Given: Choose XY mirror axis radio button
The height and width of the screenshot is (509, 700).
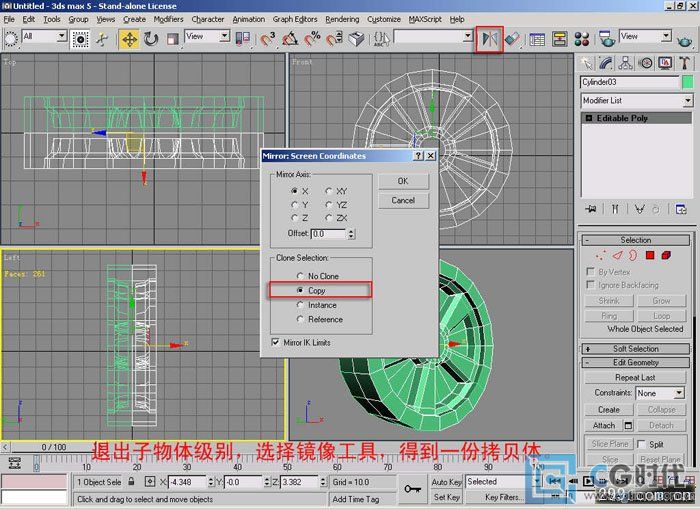Looking at the screenshot, I should click(x=329, y=191).
